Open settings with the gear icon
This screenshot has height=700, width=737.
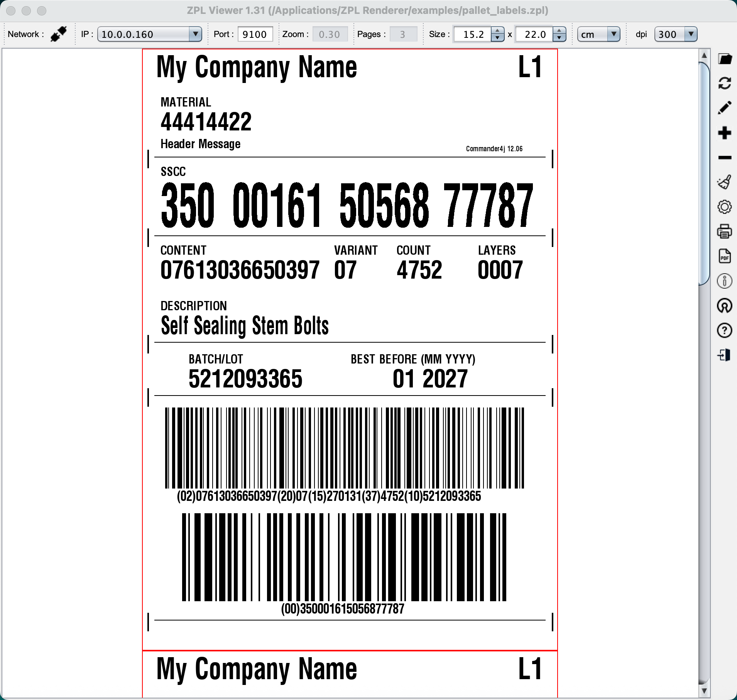tap(725, 207)
